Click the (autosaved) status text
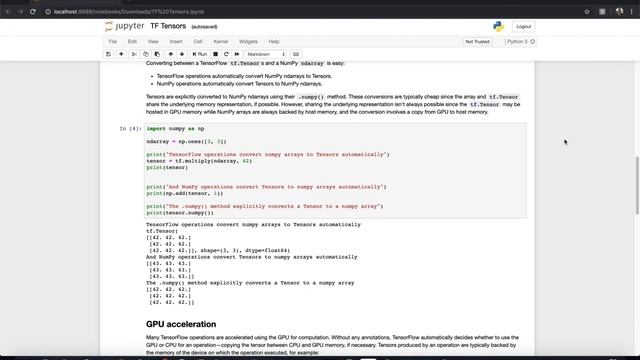640x360 pixels. point(204,27)
